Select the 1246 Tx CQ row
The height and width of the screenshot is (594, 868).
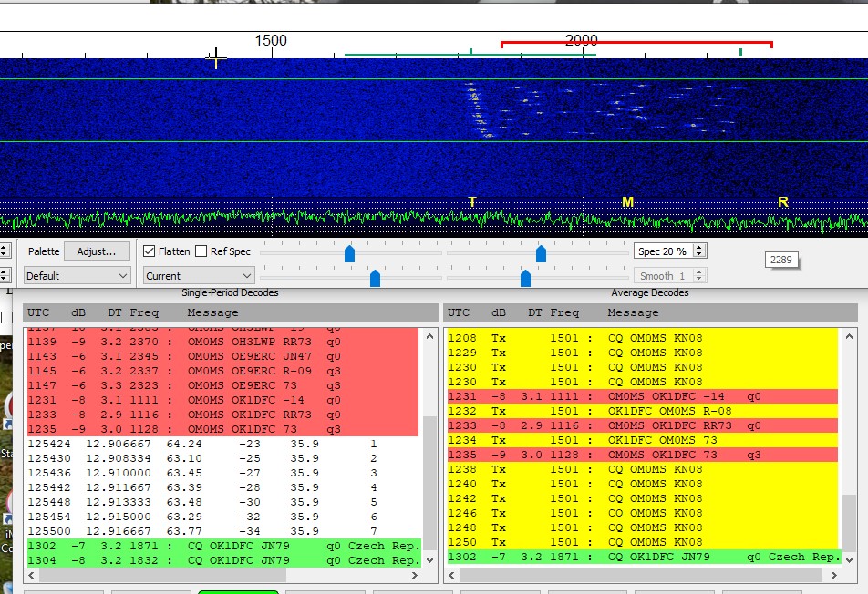[x=642, y=513]
